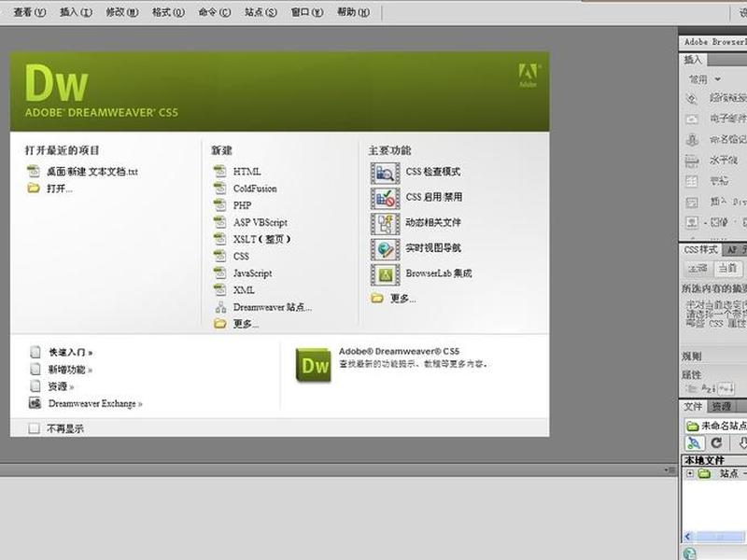Click the 打开 folder icon under recent items
Image resolution: width=747 pixels, height=560 pixels.
(x=33, y=189)
